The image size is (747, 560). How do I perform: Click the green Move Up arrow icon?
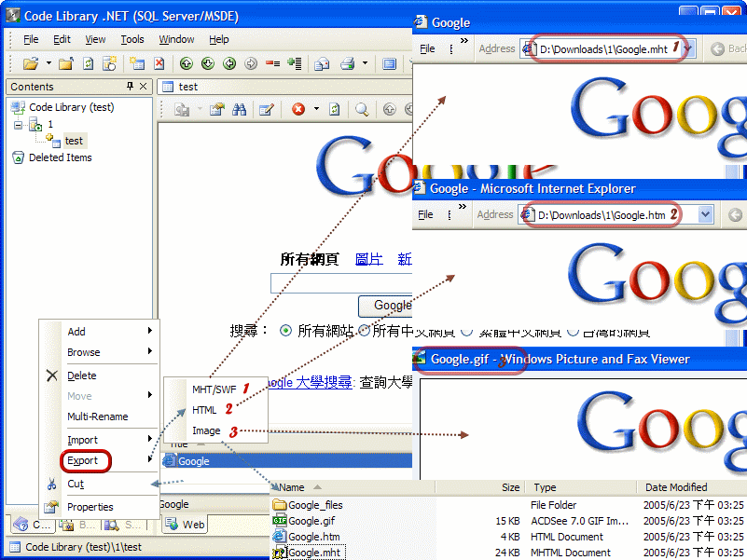(186, 62)
